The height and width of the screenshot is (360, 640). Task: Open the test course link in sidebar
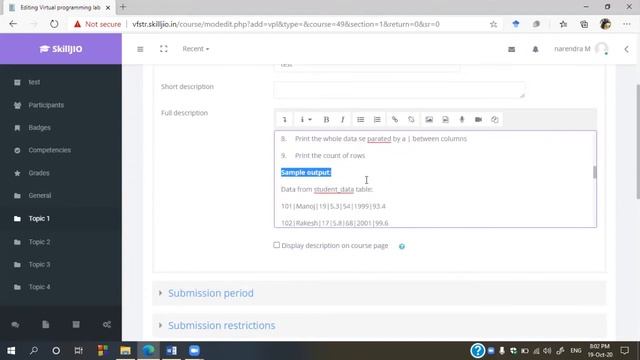(34, 82)
